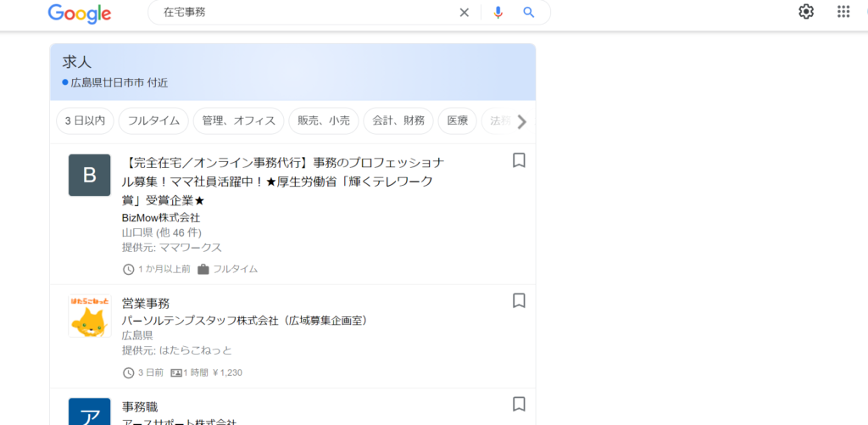Bookmark the 営業事務 job listing
The image size is (868, 425).
(519, 301)
